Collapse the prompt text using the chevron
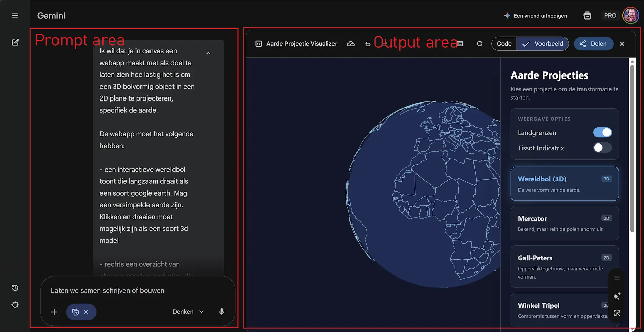The image size is (644, 332). 208,53
